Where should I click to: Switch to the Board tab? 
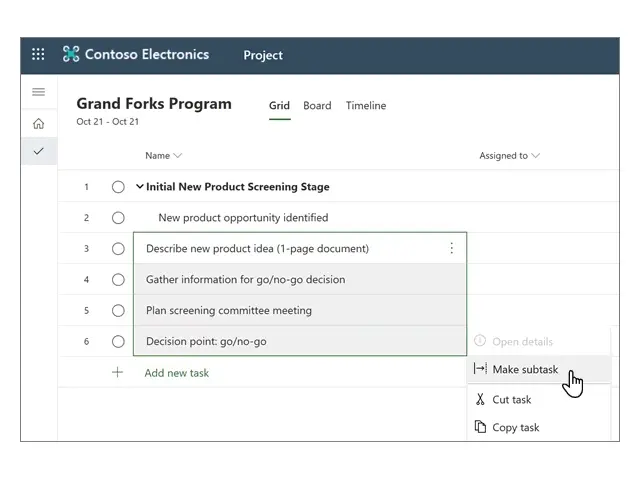(x=317, y=106)
